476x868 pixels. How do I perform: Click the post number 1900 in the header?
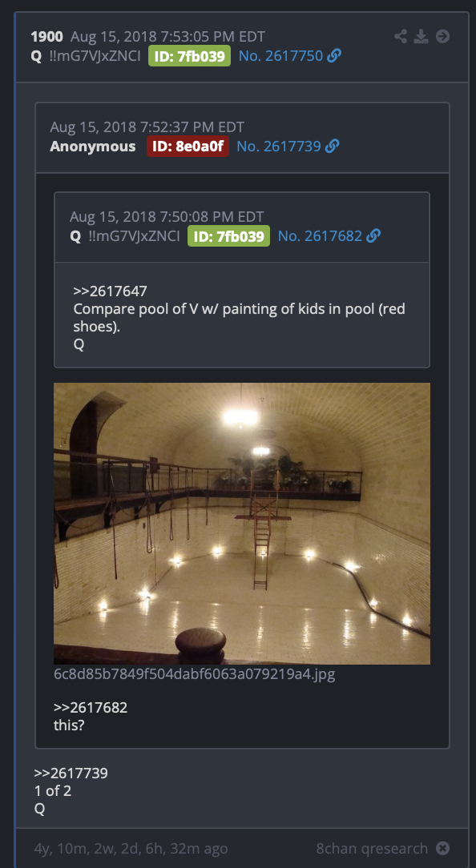(x=46, y=37)
